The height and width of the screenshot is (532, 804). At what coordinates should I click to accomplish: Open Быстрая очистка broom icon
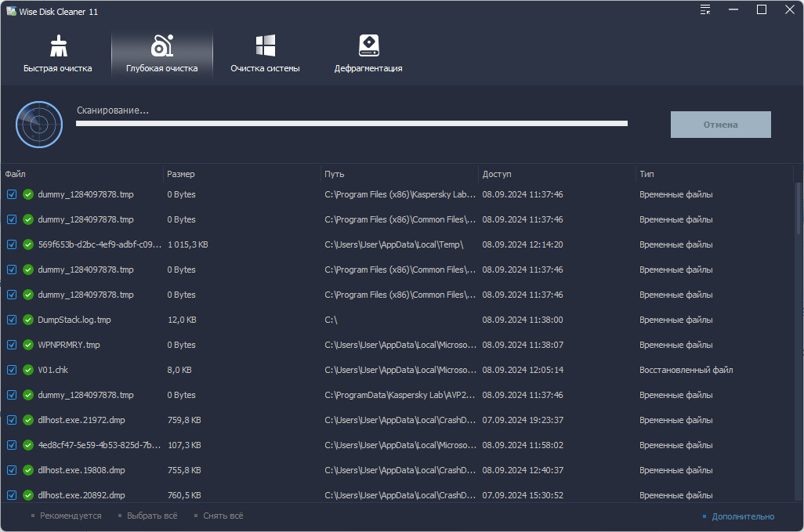[59, 46]
